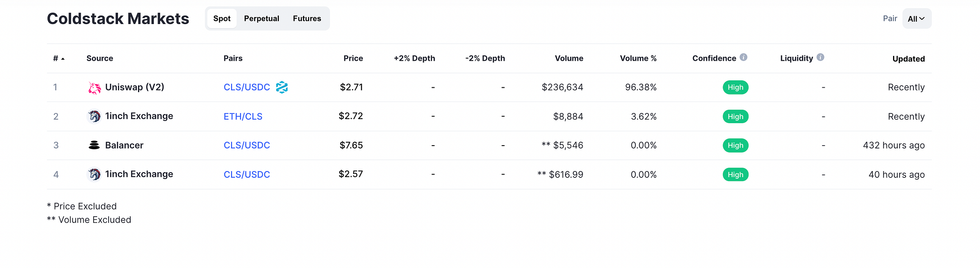
Task: Click the 3.62% volume percentage
Action: [644, 117]
